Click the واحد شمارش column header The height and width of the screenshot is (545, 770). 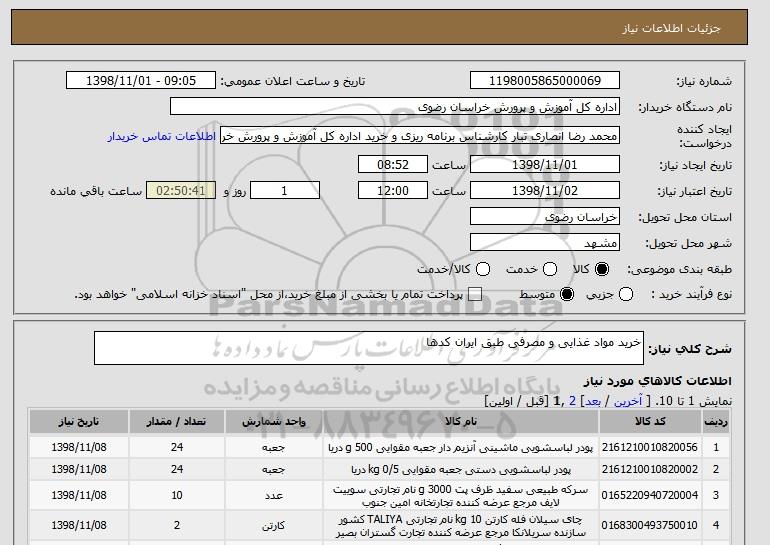tap(274, 422)
